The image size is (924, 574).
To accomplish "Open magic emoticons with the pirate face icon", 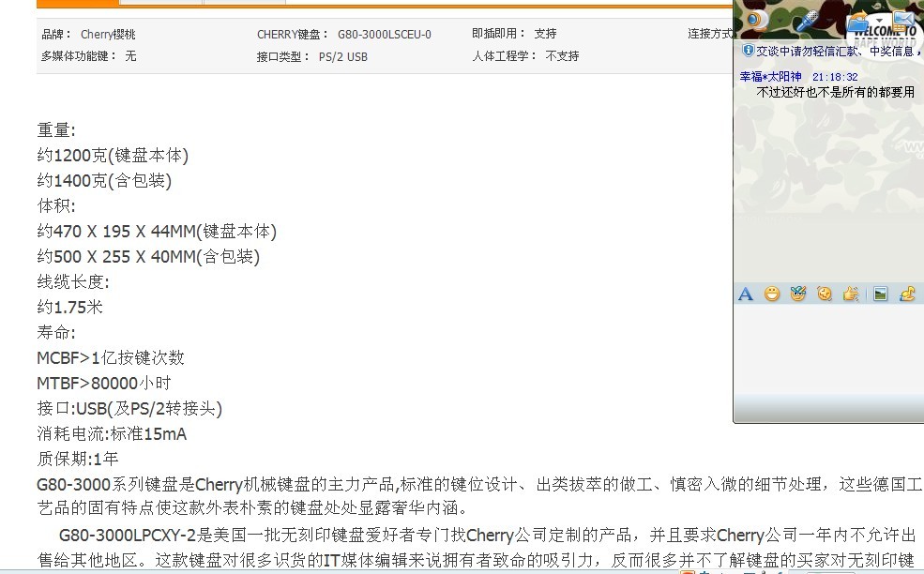I will tap(798, 293).
